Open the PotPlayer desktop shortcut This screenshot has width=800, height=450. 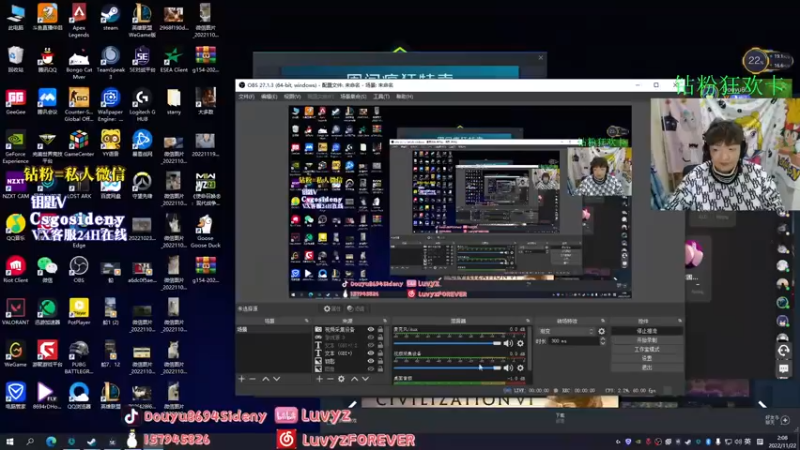click(x=79, y=312)
